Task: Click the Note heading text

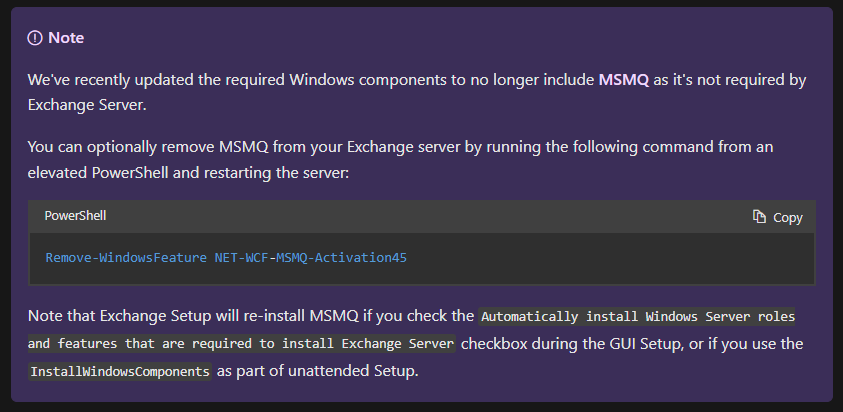Action: 66,38
